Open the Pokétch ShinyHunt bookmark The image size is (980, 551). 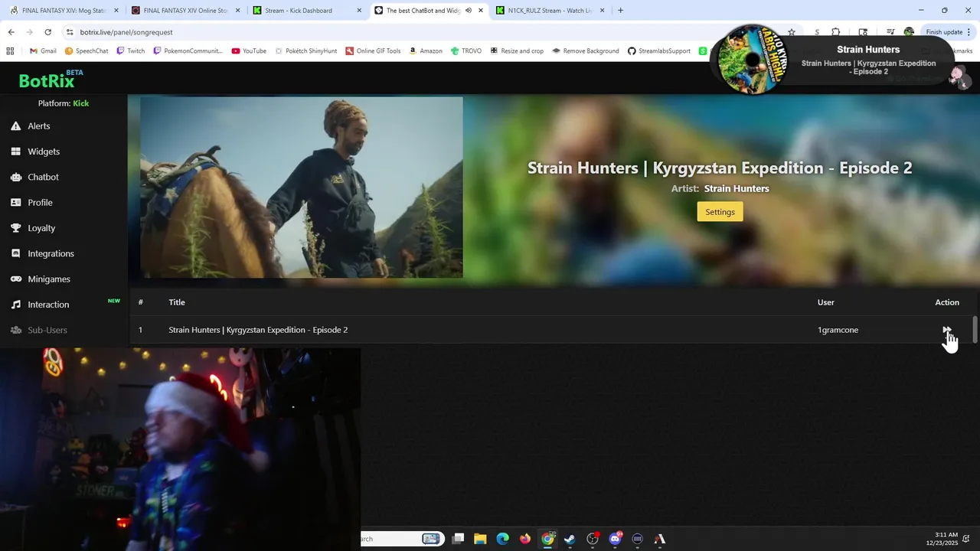[305, 51]
